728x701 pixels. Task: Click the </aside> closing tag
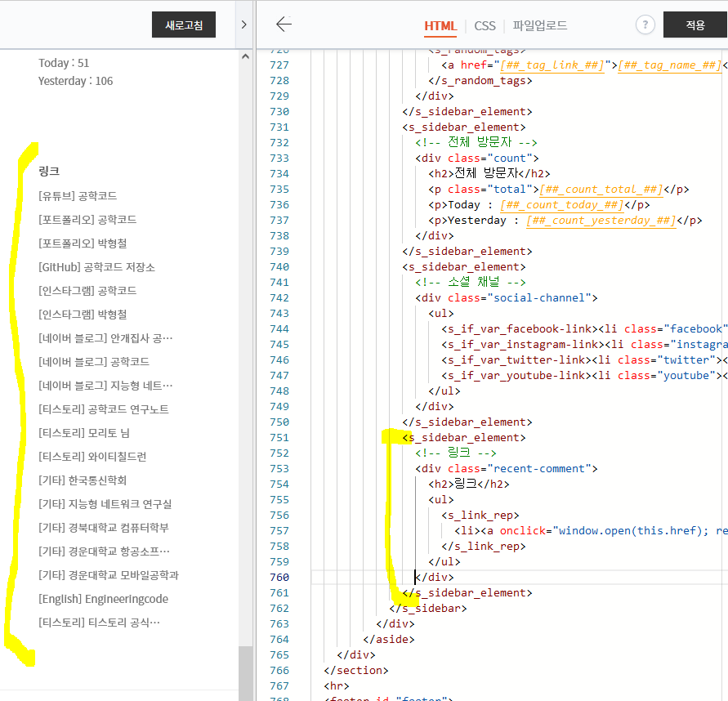pos(389,639)
